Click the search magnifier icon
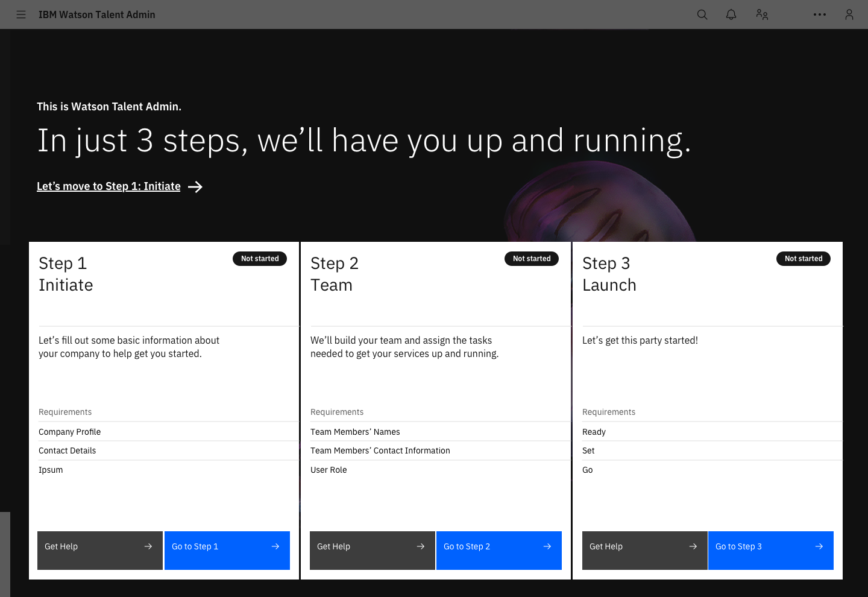Image resolution: width=868 pixels, height=597 pixels. coord(702,14)
